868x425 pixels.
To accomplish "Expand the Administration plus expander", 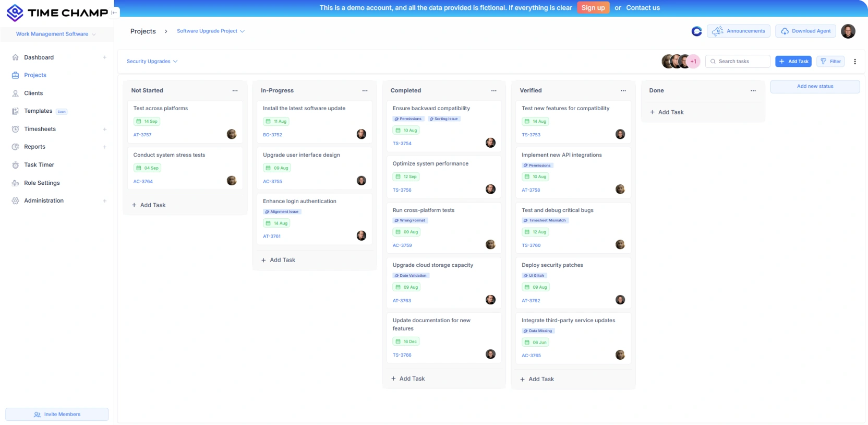I will (x=105, y=200).
